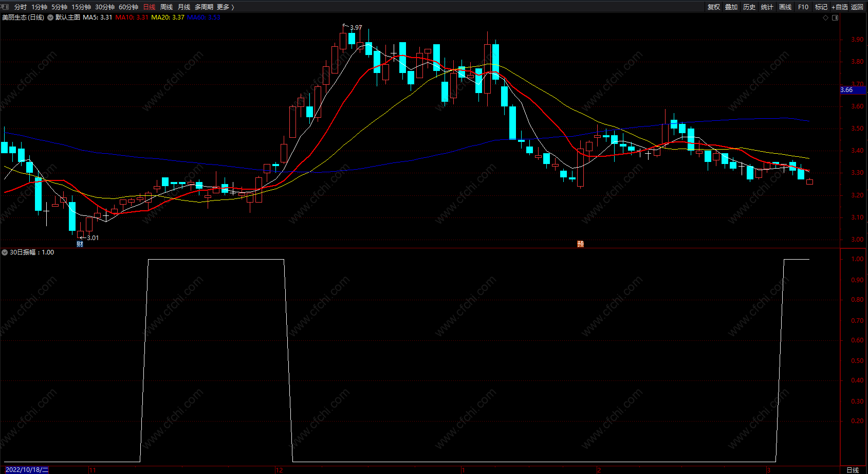868x474 pixels.
Task: Click the 2022/10/18/二 date label
Action: pos(27,470)
